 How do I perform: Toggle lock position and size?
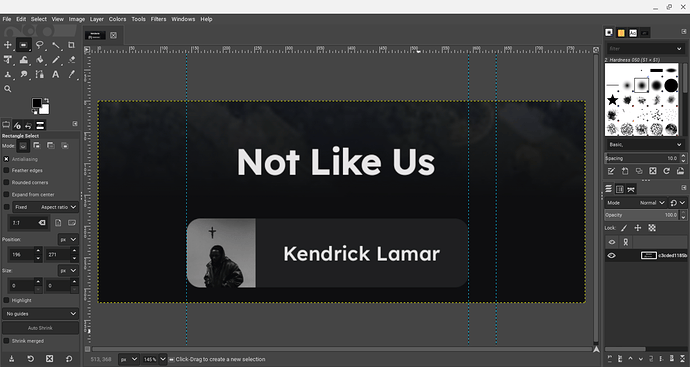coord(638,228)
